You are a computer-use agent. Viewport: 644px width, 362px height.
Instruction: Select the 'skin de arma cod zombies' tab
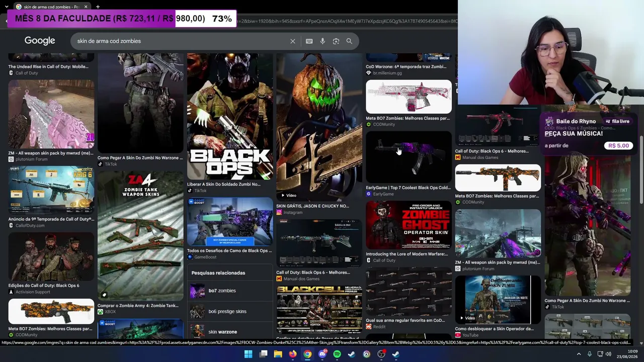(51, 7)
